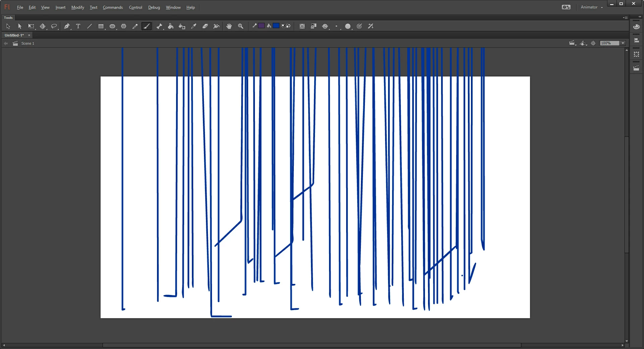This screenshot has height=349, width=644.
Task: Open the blue fill color swatch
Action: (x=276, y=26)
